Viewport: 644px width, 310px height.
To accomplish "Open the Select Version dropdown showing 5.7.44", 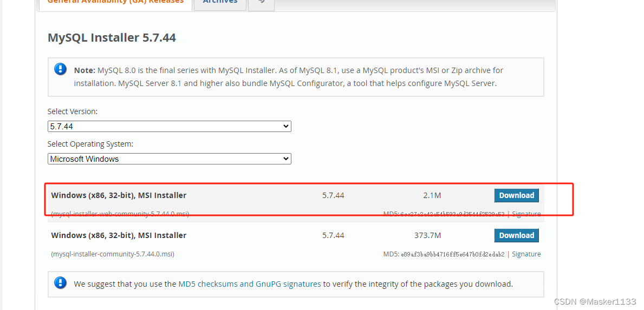I will [x=169, y=126].
